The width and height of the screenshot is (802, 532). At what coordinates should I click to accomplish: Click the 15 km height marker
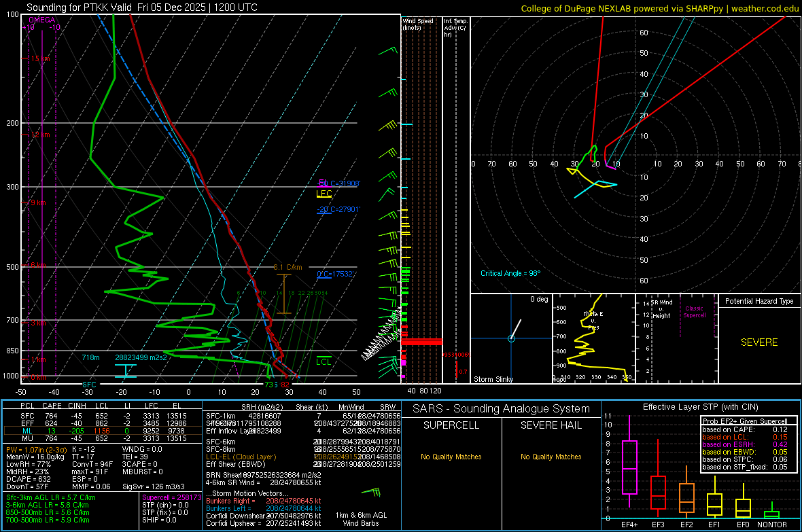point(40,59)
